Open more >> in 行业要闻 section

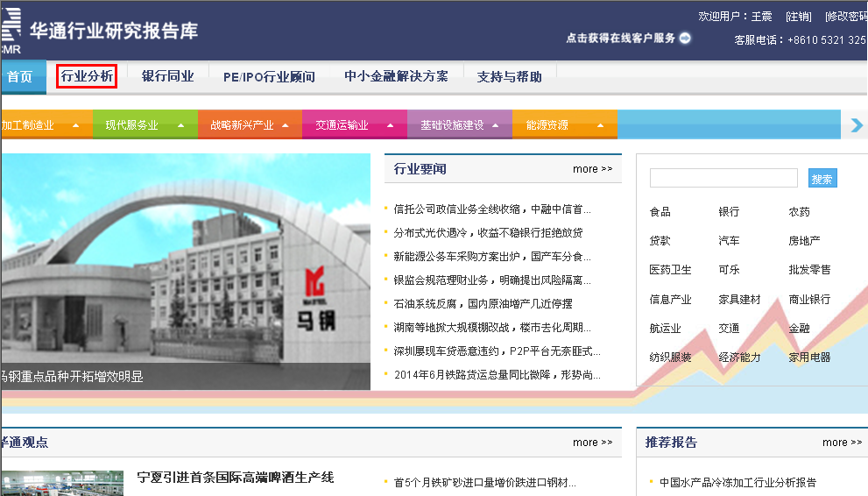[x=593, y=169]
